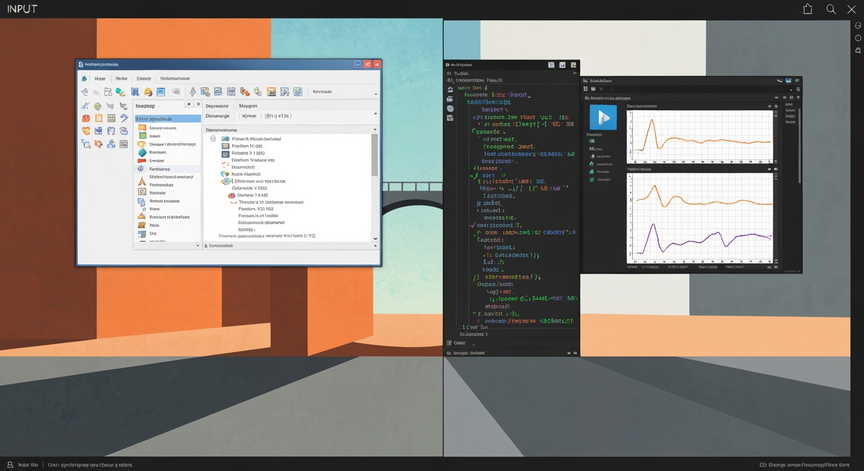Toggle the upper green checkmark in the code gutter
Viewport: 864px width, 471px height.
point(474,176)
